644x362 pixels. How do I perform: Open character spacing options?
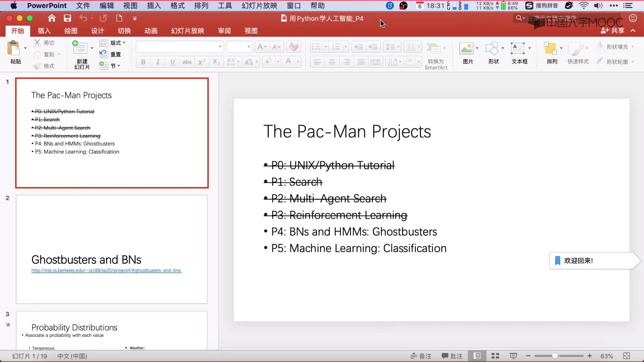click(233, 62)
